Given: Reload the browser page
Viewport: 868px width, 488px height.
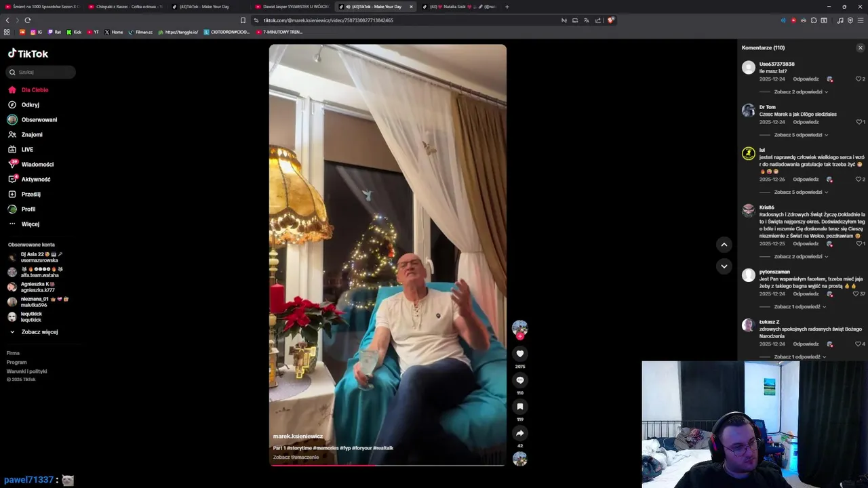Looking at the screenshot, I should (x=28, y=20).
